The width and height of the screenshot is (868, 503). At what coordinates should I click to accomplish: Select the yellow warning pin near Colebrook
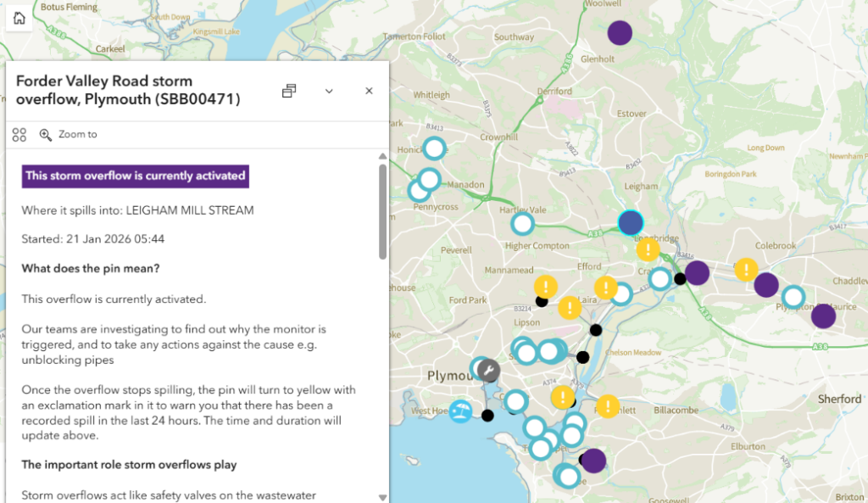tap(746, 270)
